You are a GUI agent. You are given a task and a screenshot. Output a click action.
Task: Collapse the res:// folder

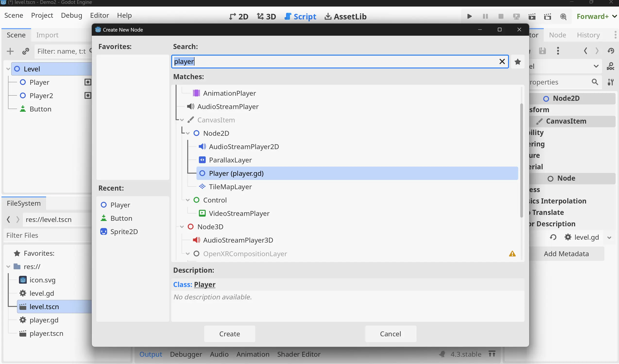pyautogui.click(x=8, y=266)
